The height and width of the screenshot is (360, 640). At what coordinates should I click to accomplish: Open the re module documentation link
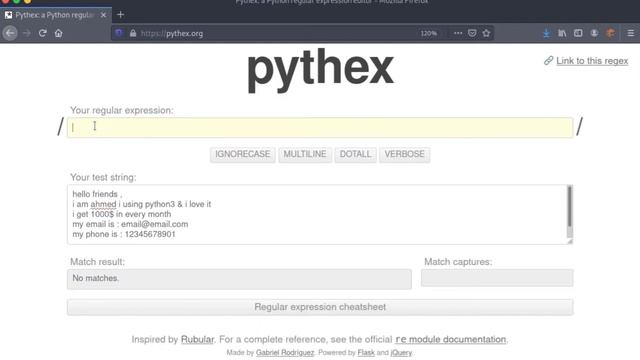(x=451, y=340)
